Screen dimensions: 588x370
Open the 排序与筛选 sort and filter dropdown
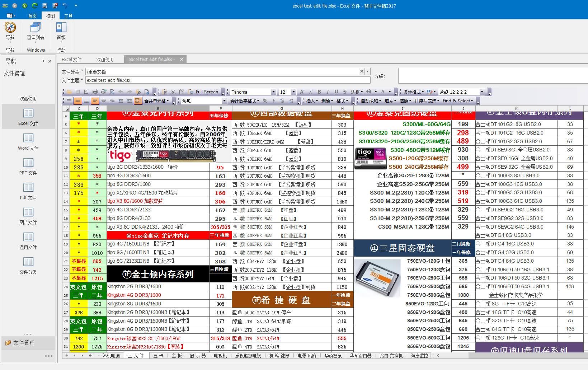tap(427, 101)
